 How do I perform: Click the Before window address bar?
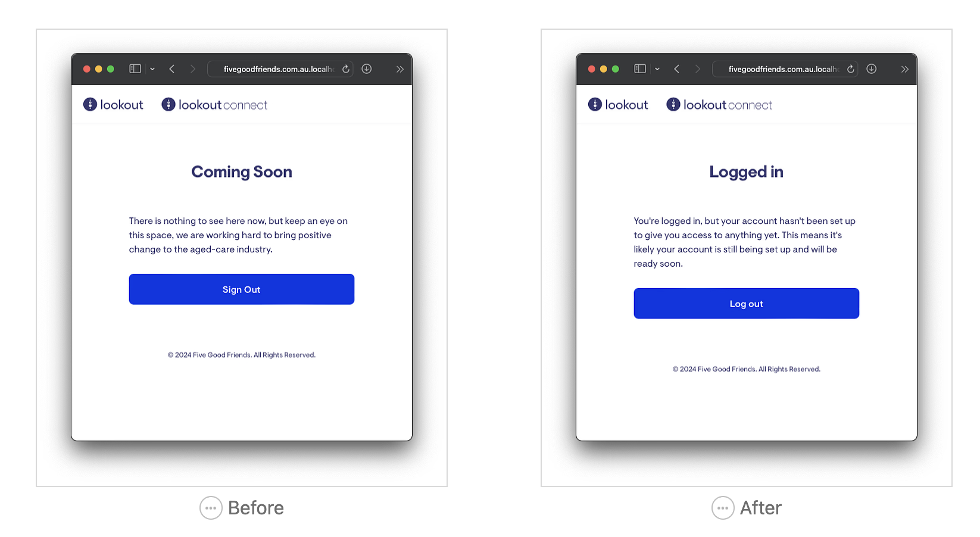pos(280,69)
